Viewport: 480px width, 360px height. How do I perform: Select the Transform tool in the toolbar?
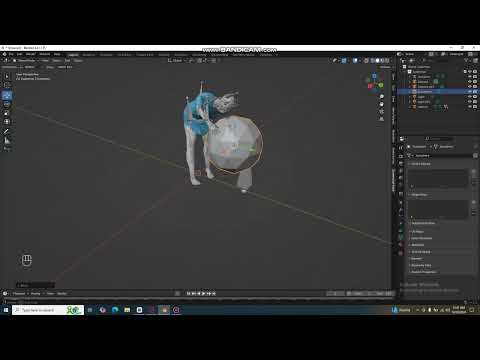(x=7, y=122)
